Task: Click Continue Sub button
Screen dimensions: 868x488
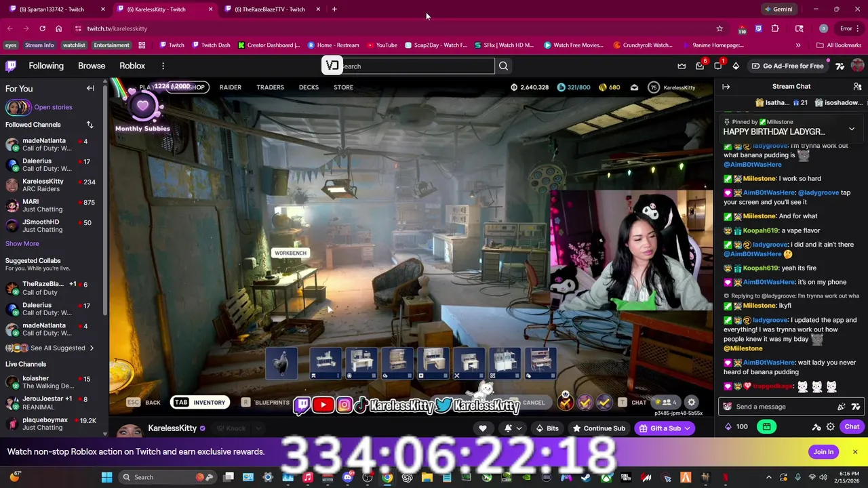Action: click(599, 428)
